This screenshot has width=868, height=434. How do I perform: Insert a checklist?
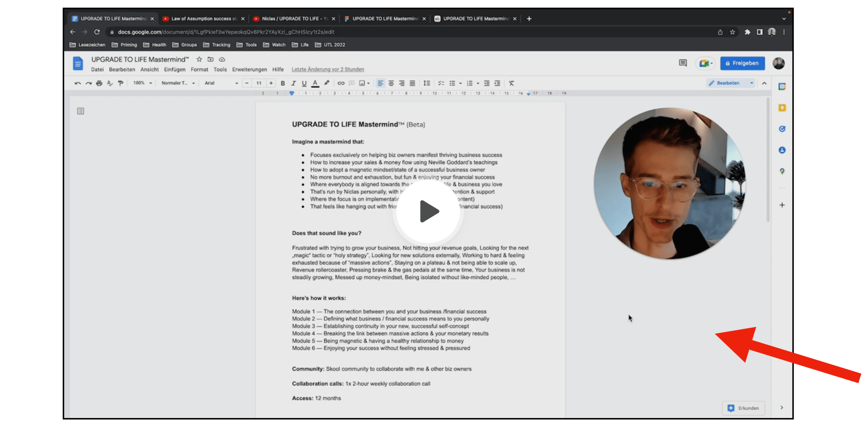441,83
